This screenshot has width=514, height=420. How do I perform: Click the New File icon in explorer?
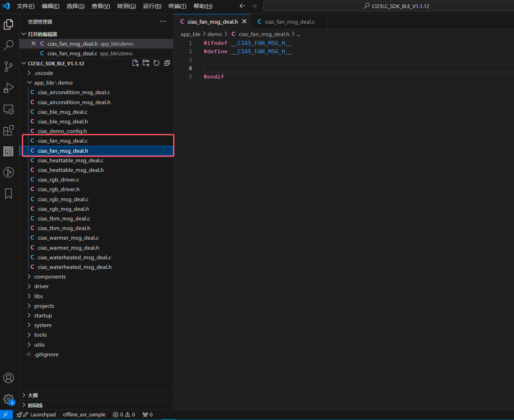pyautogui.click(x=136, y=63)
